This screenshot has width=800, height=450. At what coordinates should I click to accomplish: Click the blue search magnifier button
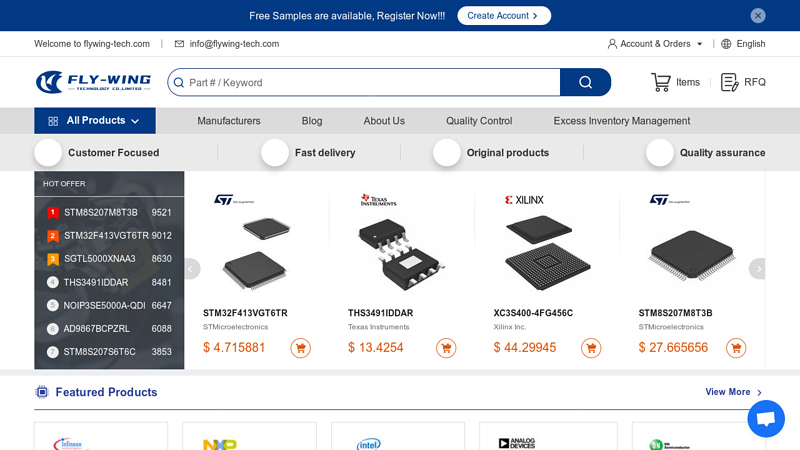pos(585,82)
